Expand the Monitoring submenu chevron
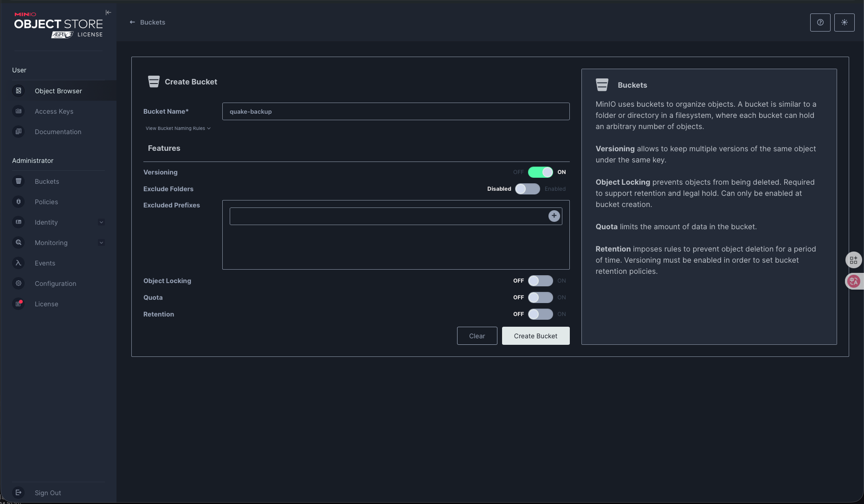Viewport: 864px width, 504px height. pyautogui.click(x=101, y=243)
